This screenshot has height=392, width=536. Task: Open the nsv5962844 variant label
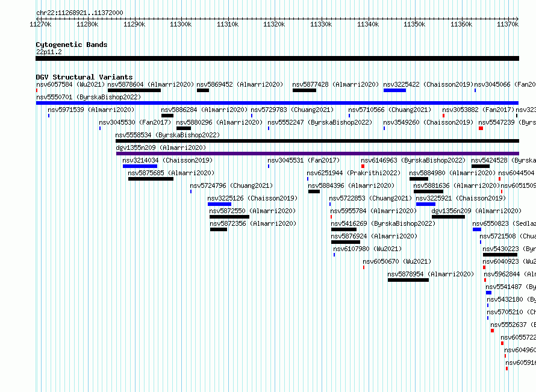pyautogui.click(x=510, y=274)
